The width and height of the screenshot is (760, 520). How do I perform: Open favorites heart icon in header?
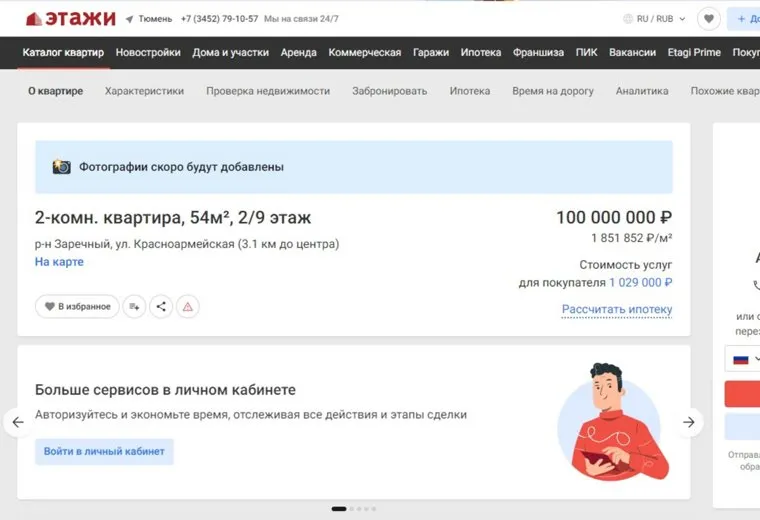pyautogui.click(x=708, y=19)
